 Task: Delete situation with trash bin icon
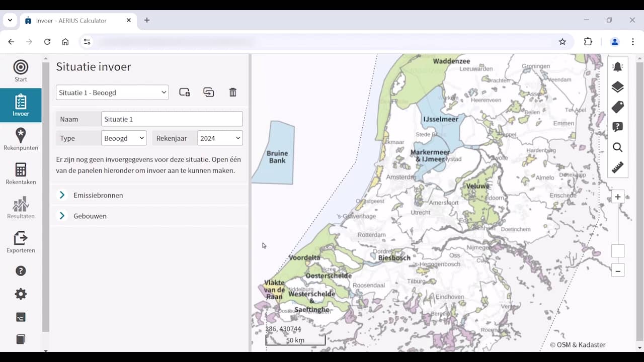coord(232,93)
